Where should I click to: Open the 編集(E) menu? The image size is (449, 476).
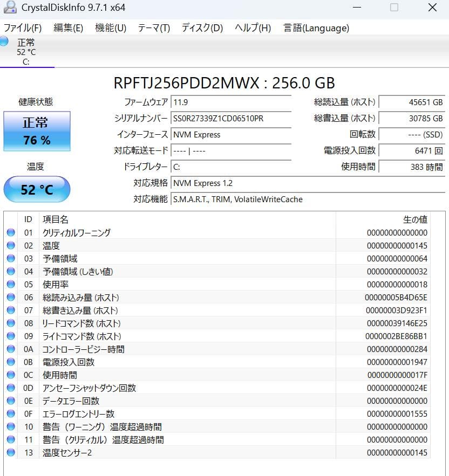pos(68,28)
